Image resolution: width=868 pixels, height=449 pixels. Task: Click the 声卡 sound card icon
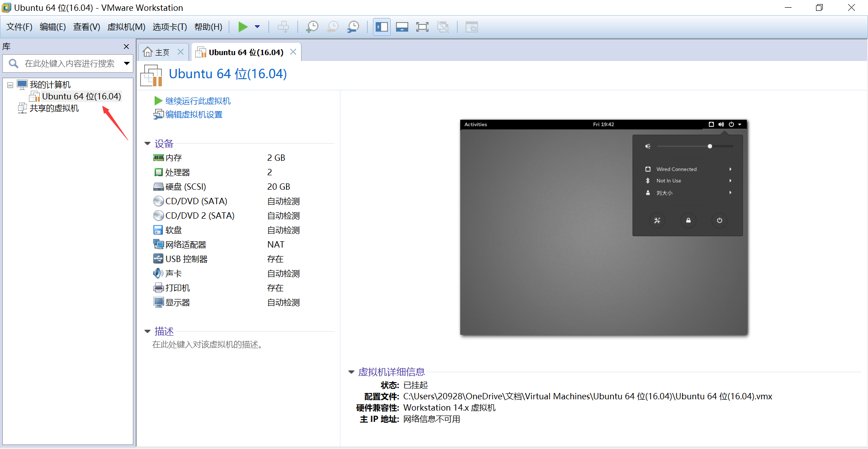[158, 273]
